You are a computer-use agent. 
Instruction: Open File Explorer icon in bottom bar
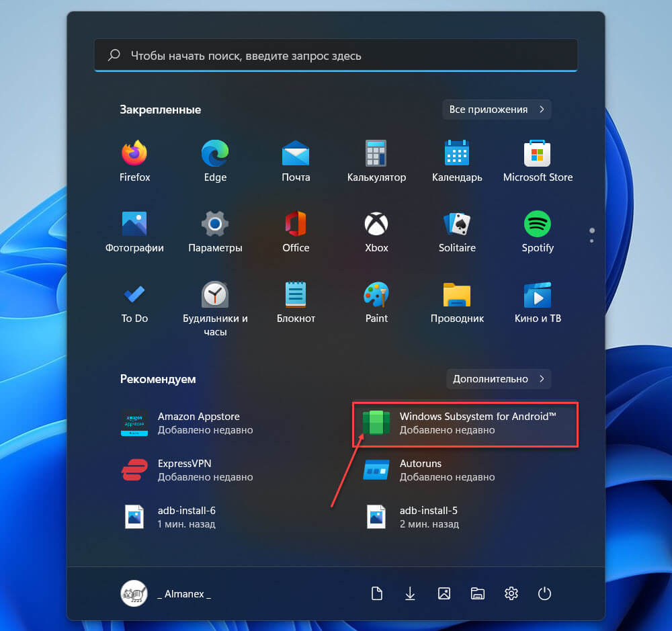click(477, 594)
